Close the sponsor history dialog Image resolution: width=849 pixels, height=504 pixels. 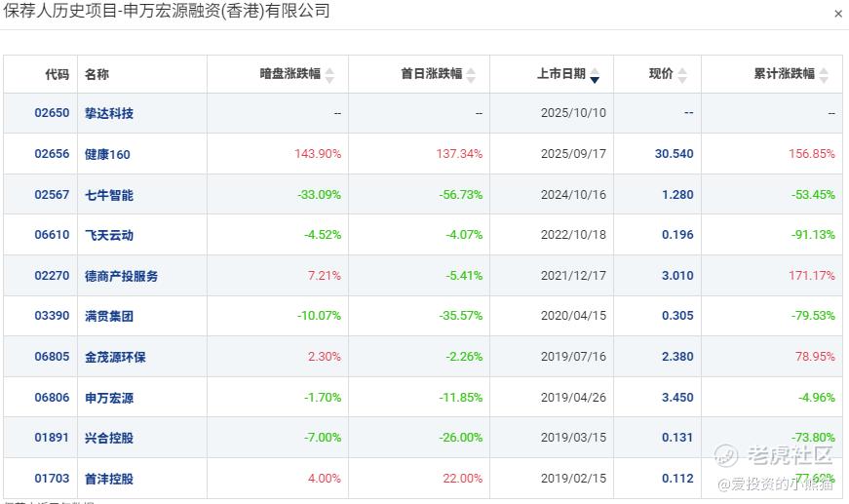[x=838, y=14]
